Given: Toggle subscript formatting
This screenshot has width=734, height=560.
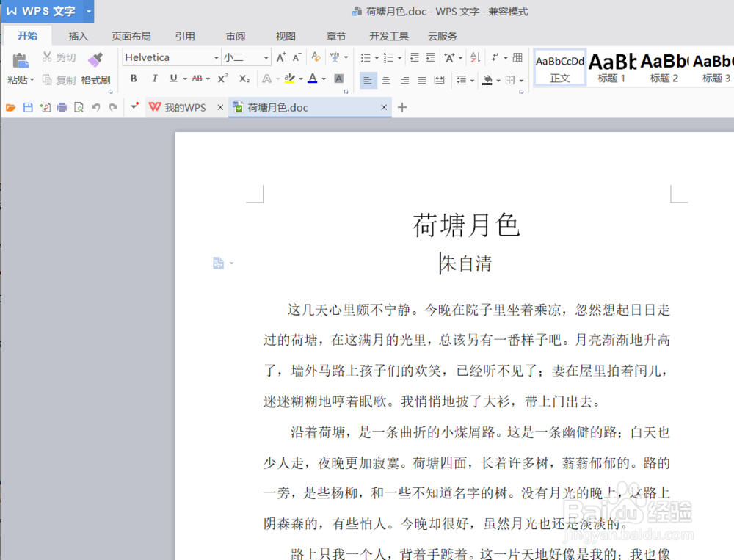Looking at the screenshot, I should (x=244, y=79).
